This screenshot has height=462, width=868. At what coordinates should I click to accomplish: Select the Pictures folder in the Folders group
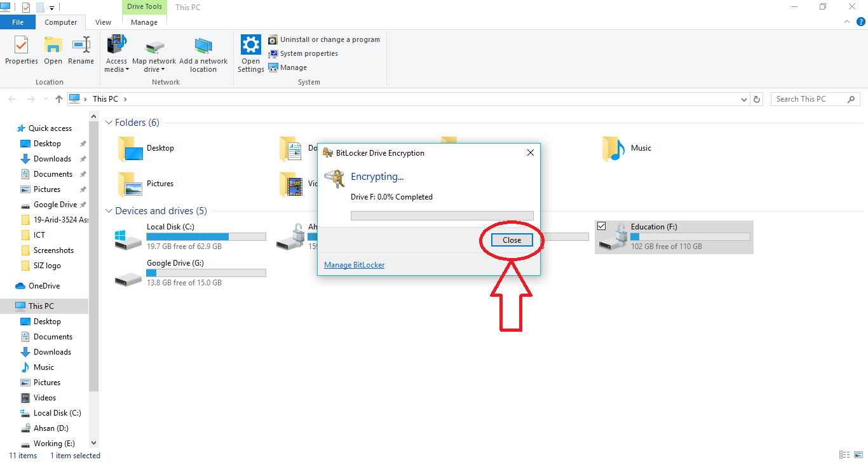point(146,184)
